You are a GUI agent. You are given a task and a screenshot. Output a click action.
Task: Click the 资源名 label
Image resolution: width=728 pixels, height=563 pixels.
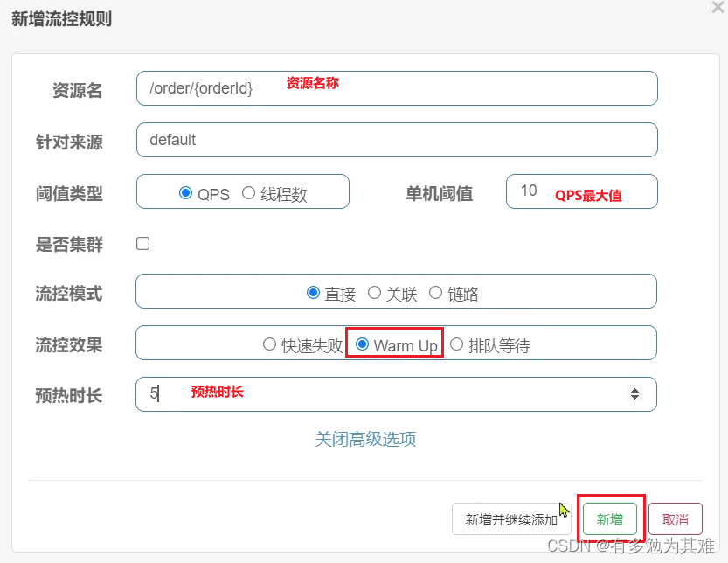(x=78, y=90)
